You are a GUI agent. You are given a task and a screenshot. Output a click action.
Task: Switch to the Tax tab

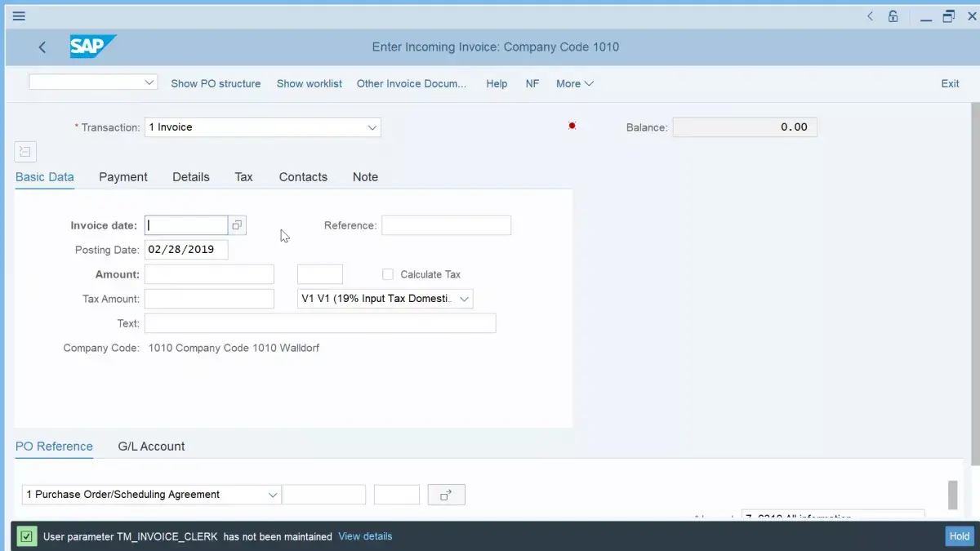point(244,177)
